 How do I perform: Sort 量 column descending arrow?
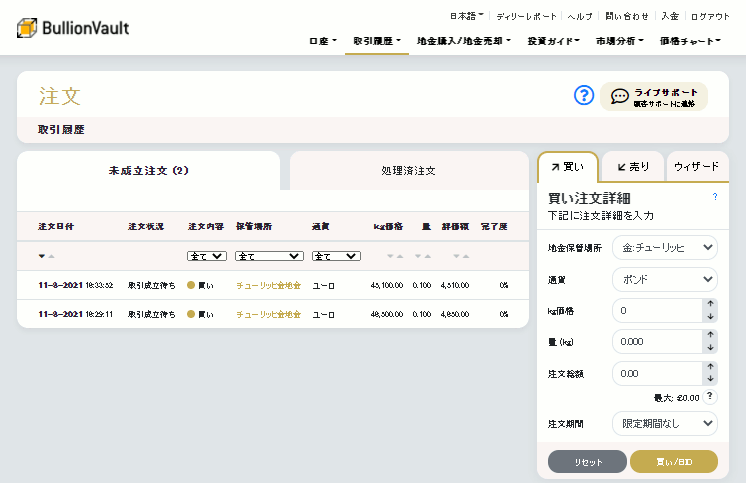coord(418,256)
